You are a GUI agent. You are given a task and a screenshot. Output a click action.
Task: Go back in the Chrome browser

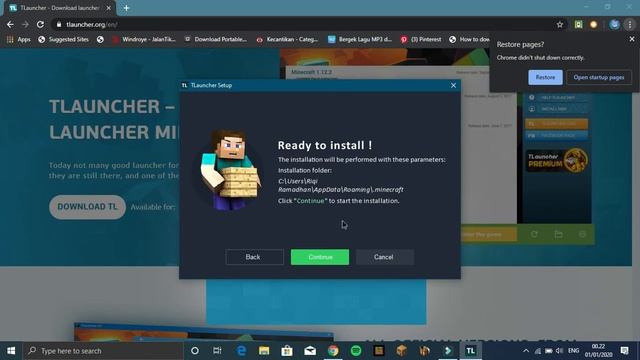10,24
